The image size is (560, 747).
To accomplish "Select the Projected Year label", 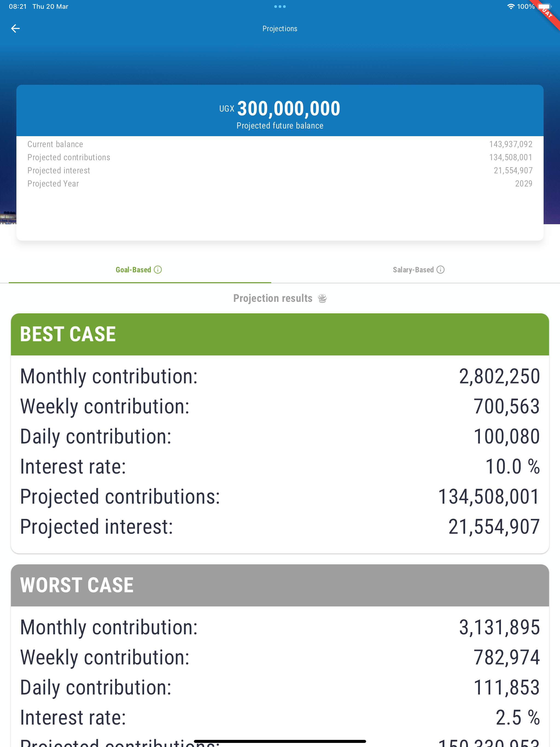I will [x=53, y=184].
